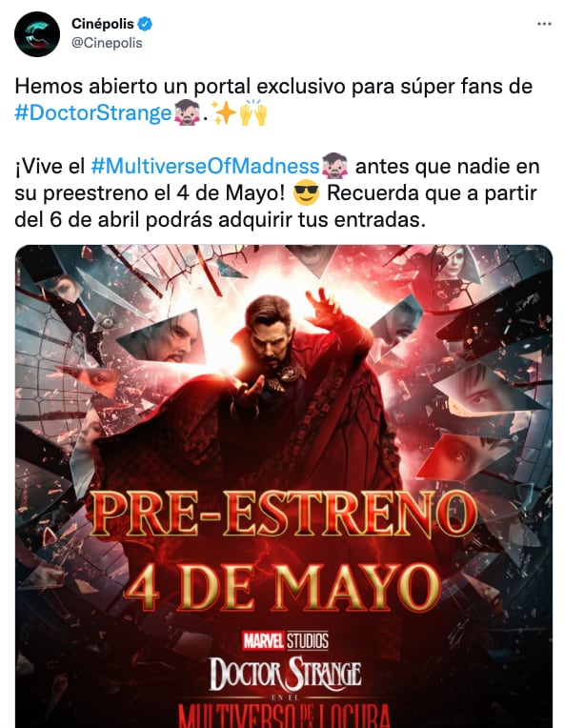Viewport: 564px width, 728px height.
Task: Open the #MultiverseOfMadness hashtag
Action: [206, 166]
